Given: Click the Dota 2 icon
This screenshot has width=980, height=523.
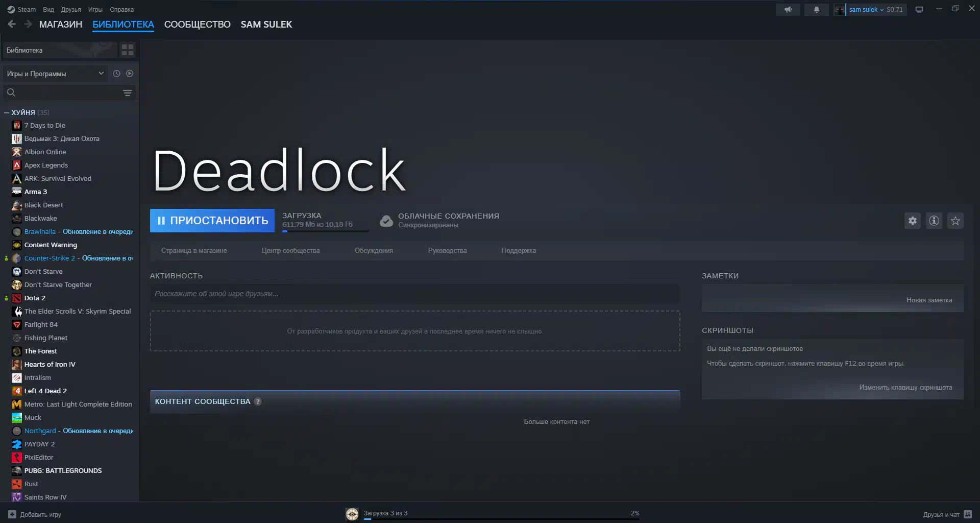Looking at the screenshot, I should [17, 298].
